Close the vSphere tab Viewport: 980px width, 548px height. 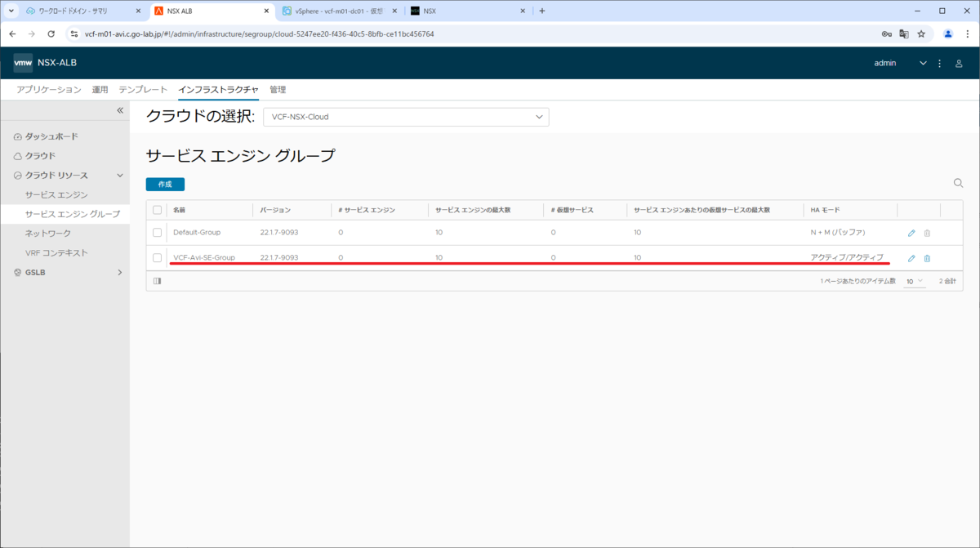pos(395,11)
